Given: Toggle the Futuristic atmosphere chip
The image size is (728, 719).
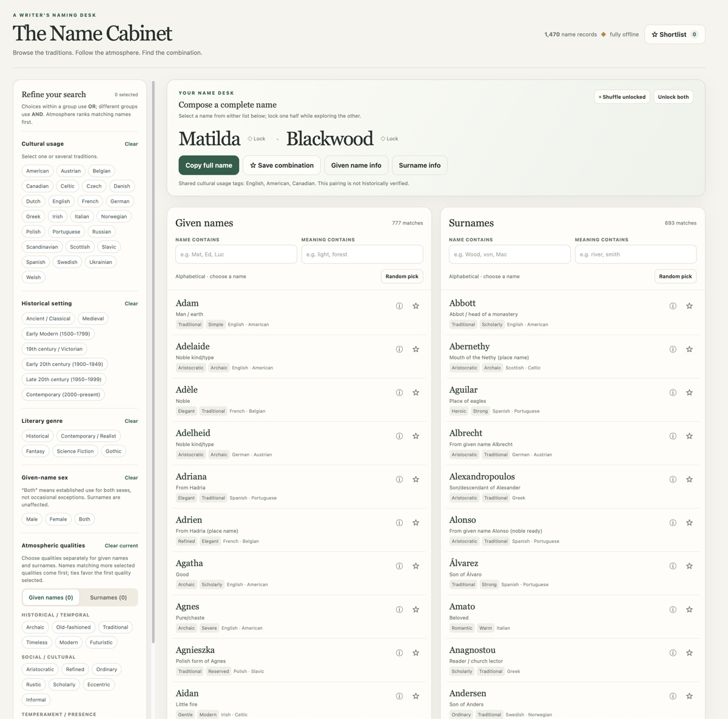Looking at the screenshot, I should (x=101, y=643).
